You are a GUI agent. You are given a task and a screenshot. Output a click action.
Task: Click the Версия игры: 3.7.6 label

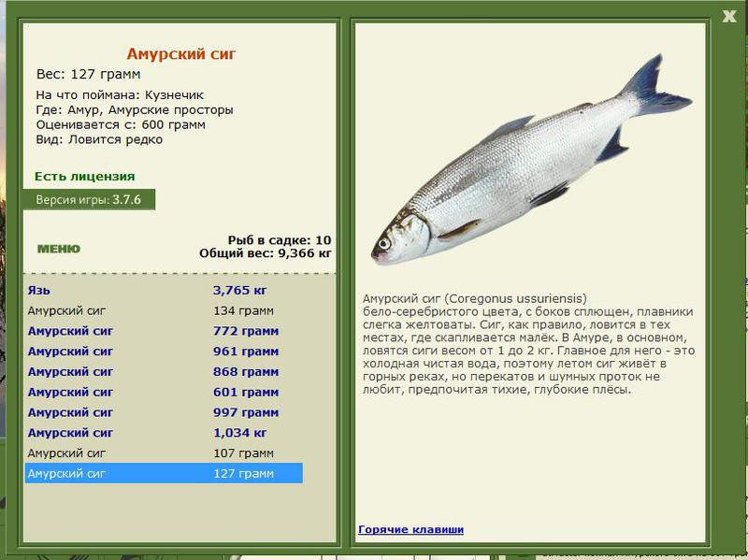(x=89, y=199)
